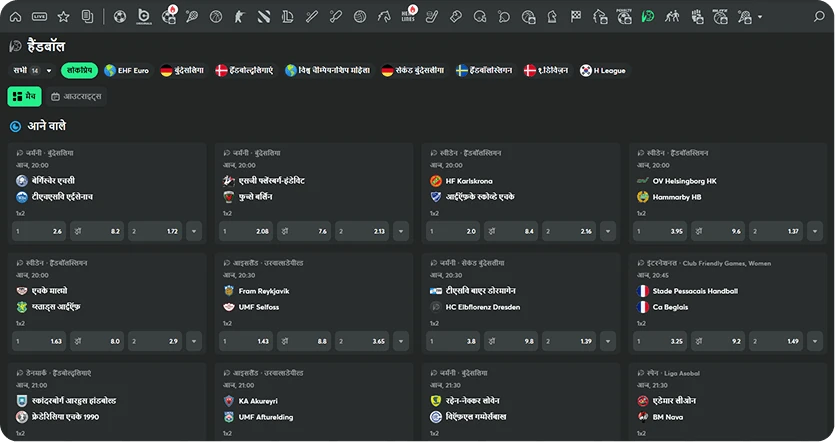Select the tennis racket sport icon

pos(191,17)
